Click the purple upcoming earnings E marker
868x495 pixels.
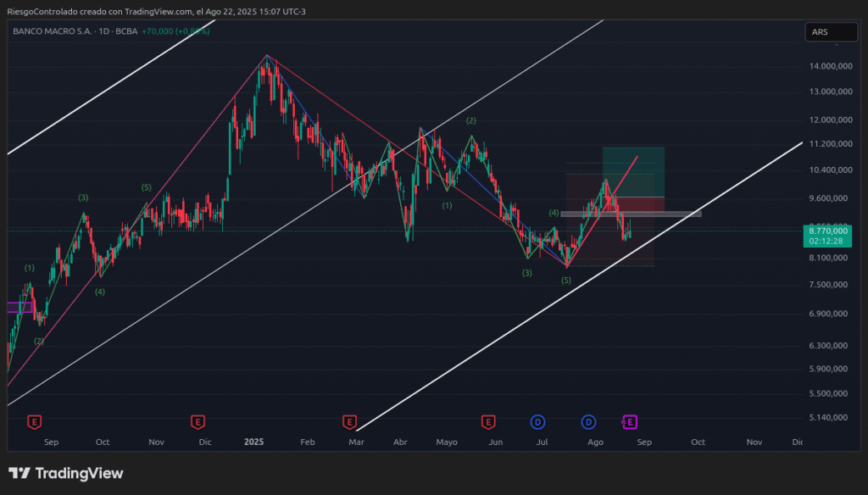(x=630, y=421)
